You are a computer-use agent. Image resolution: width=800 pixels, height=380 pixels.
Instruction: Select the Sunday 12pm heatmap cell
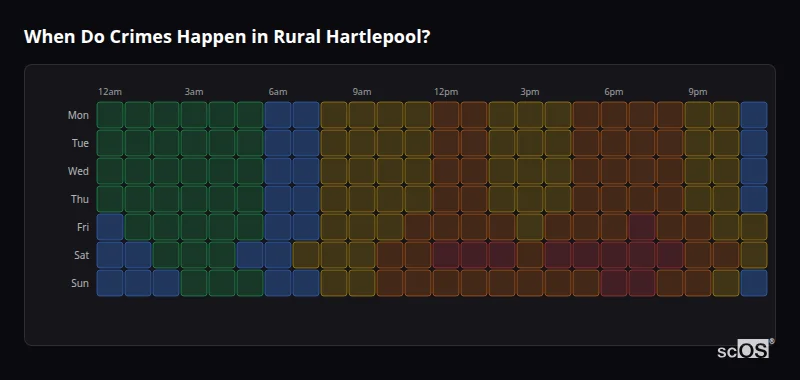(446, 283)
